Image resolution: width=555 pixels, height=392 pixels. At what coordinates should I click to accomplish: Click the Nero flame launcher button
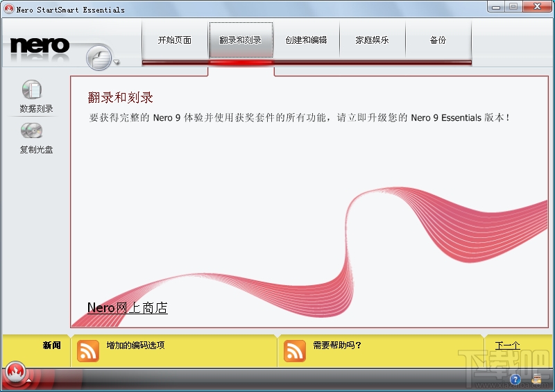pos(15,372)
